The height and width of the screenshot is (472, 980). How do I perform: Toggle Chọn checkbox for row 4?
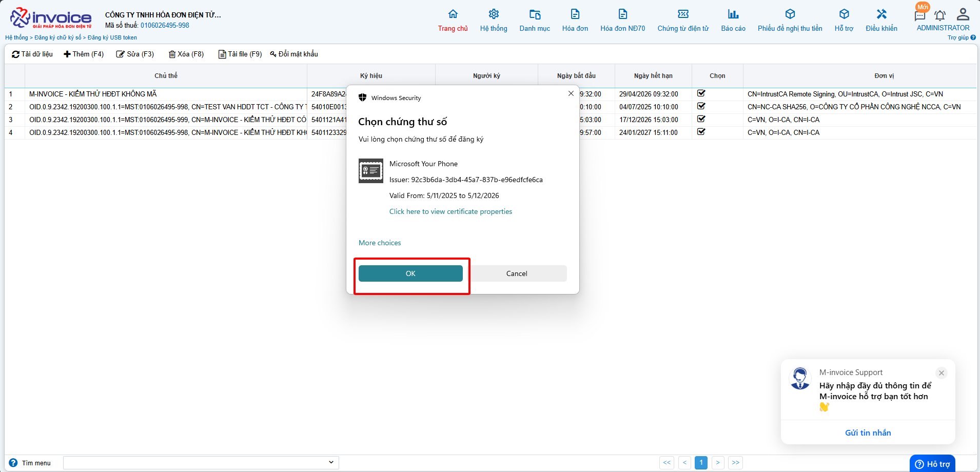(x=701, y=132)
